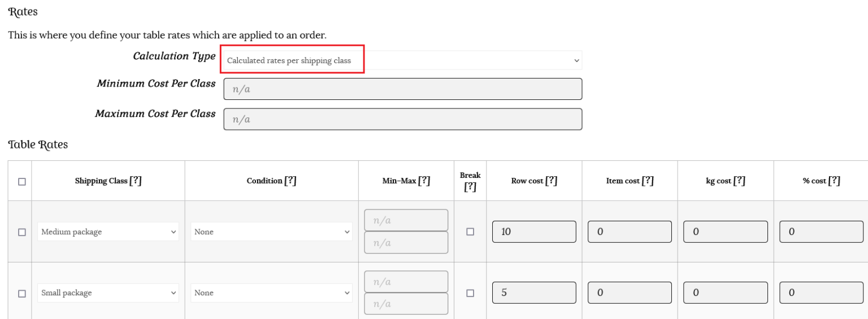
Task: Click the Row cost field showing 10
Action: (534, 232)
